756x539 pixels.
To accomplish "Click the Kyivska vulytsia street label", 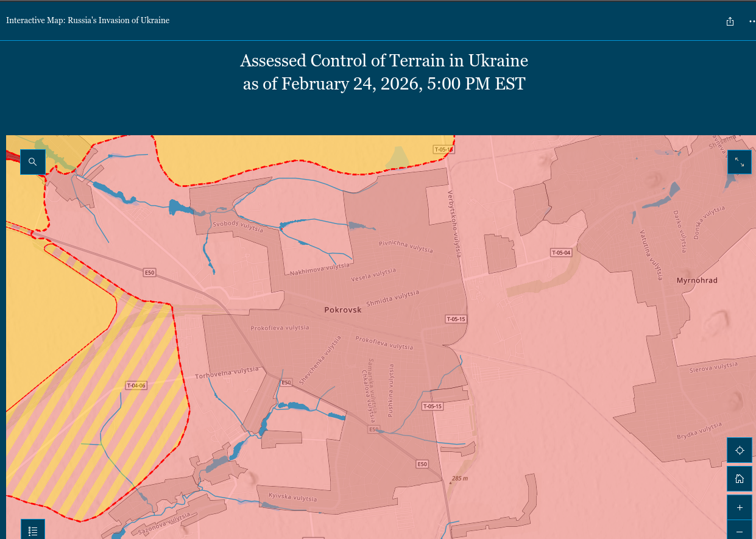I will pyautogui.click(x=293, y=499).
